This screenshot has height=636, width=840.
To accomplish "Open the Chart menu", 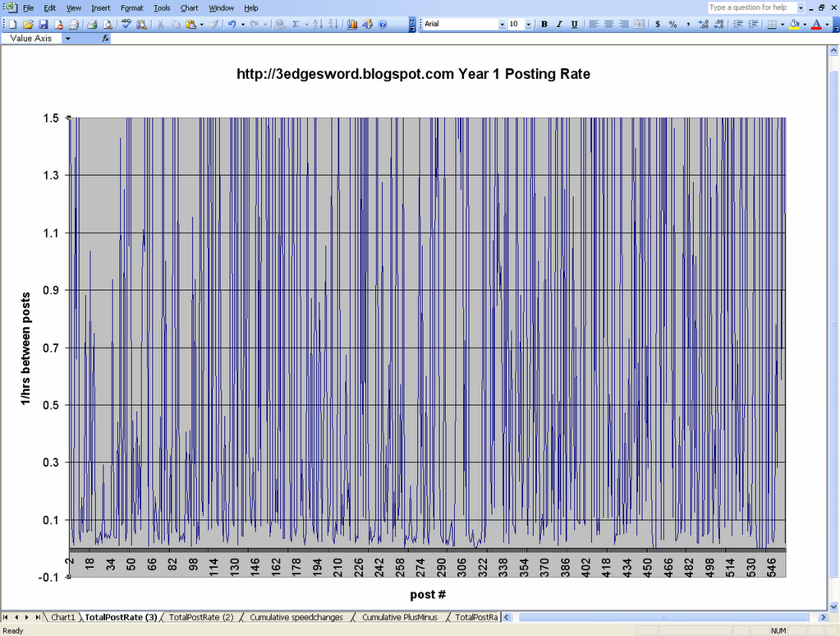I will [189, 8].
